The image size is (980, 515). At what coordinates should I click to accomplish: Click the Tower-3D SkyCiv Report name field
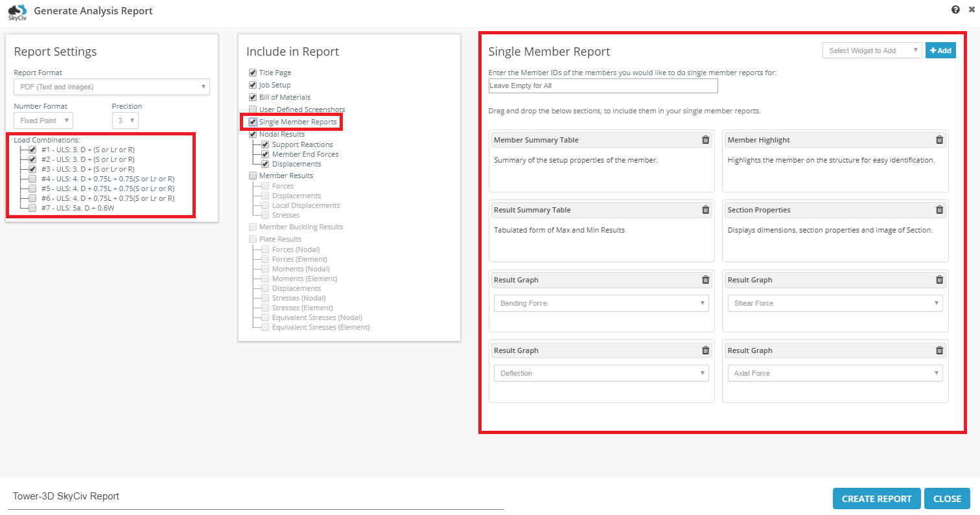[x=255, y=497]
